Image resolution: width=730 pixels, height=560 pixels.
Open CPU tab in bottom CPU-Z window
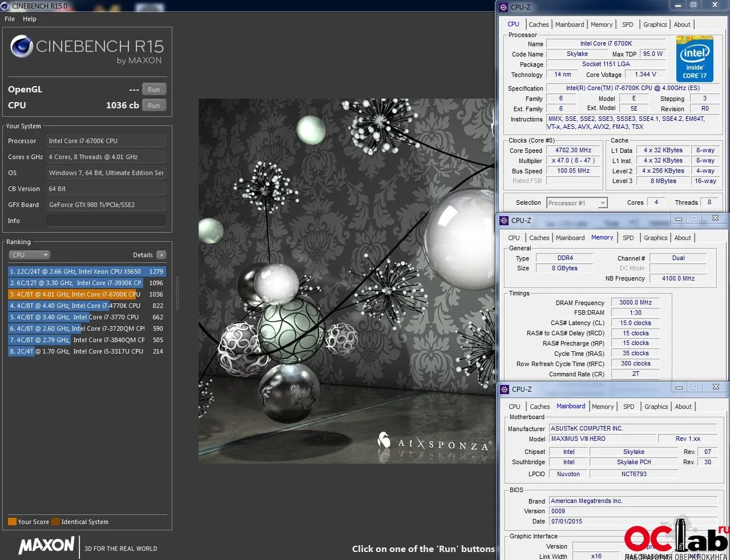514,407
